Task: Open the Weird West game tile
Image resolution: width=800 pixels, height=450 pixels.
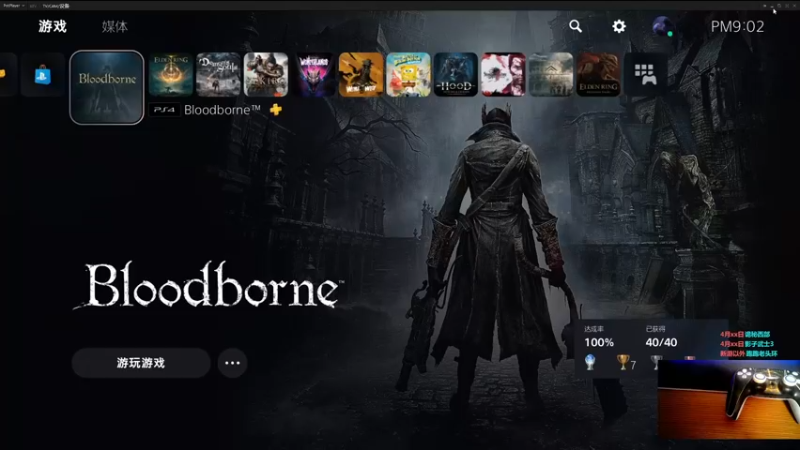Action: tap(361, 74)
